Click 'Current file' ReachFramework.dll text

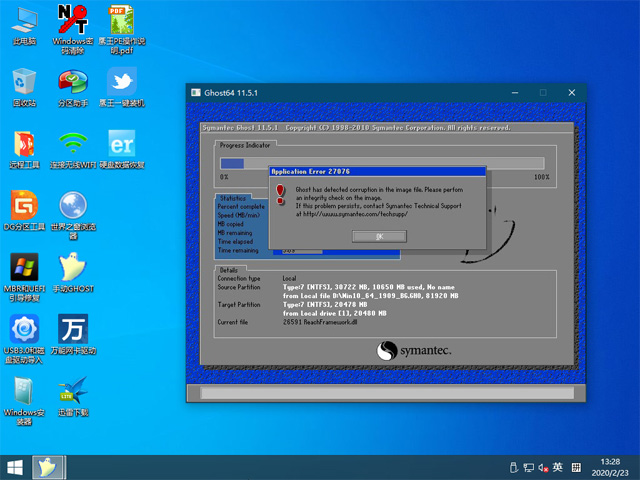tap(320, 322)
